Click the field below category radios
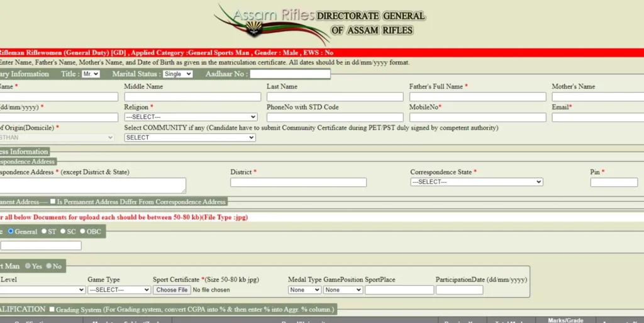Image resolution: width=644 pixels, height=323 pixels. tap(41, 246)
